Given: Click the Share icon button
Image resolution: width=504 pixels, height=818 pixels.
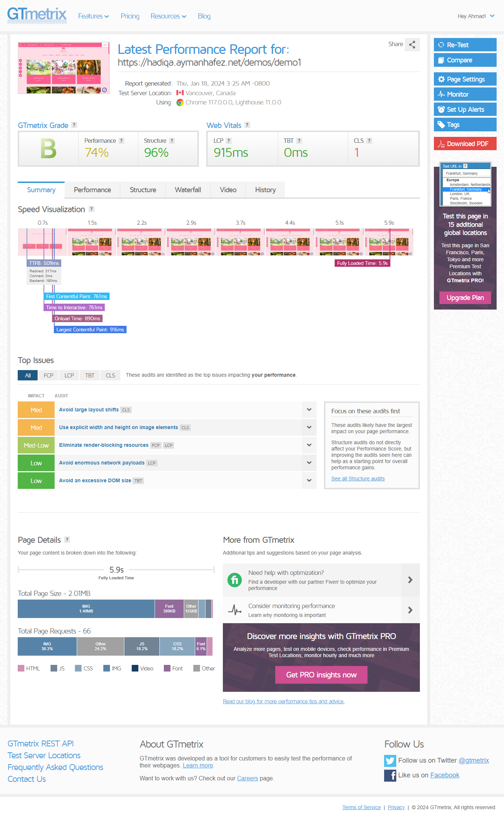Looking at the screenshot, I should coord(412,45).
